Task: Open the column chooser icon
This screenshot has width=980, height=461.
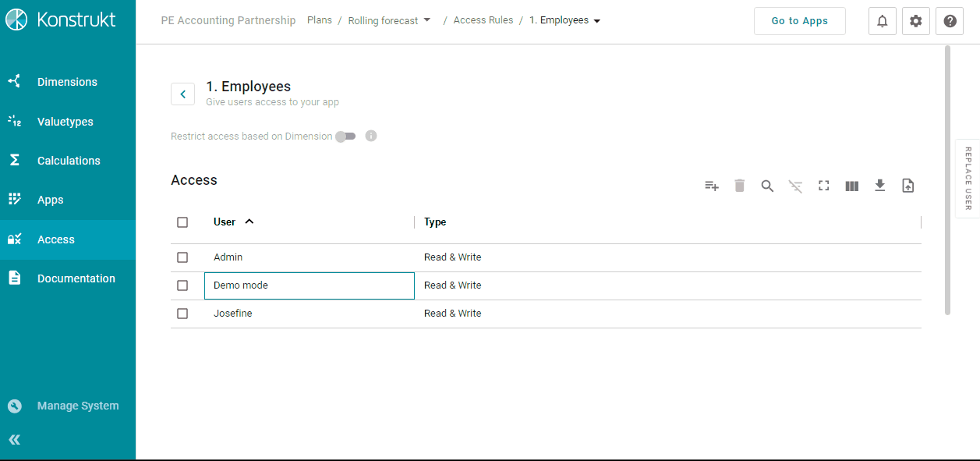Action: pos(851,186)
